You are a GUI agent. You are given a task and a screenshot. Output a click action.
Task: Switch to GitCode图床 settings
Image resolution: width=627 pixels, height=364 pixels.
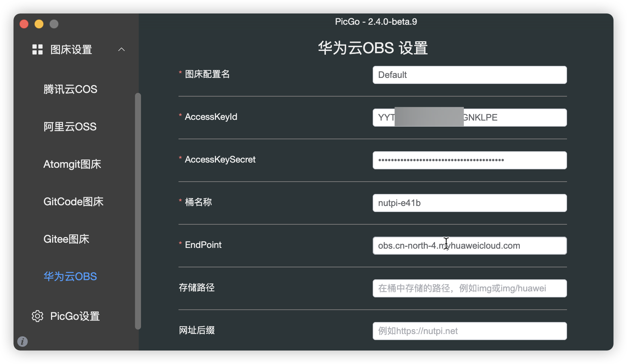73,201
